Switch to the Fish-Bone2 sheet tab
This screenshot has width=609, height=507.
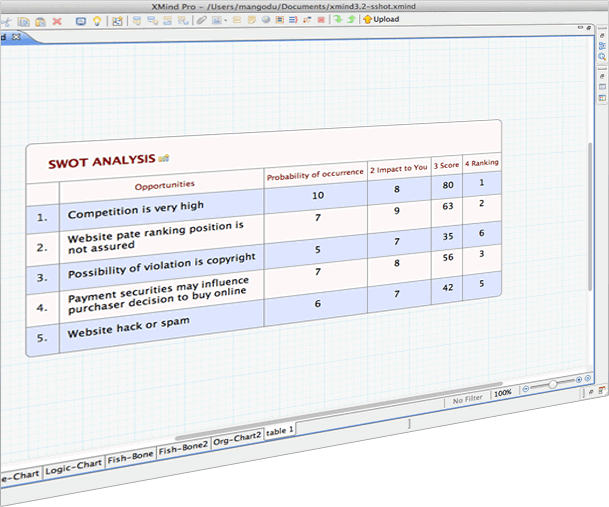click(183, 448)
